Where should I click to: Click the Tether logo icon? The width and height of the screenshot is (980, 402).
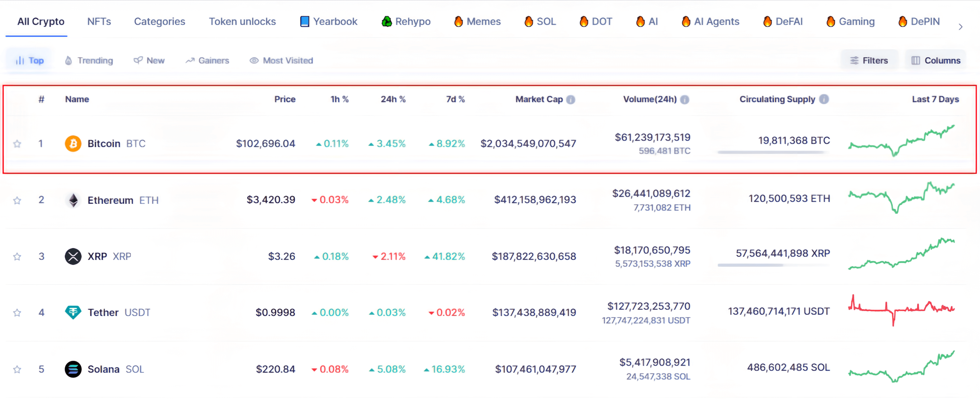pos(73,313)
